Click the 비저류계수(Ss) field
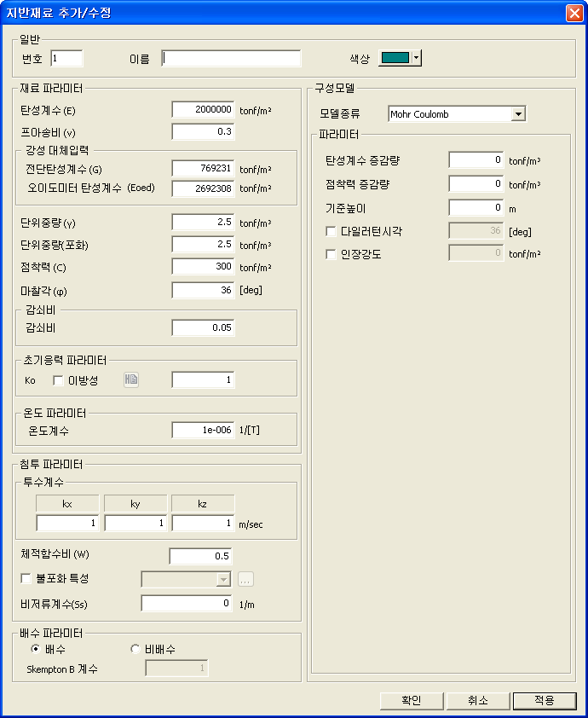 [187, 604]
